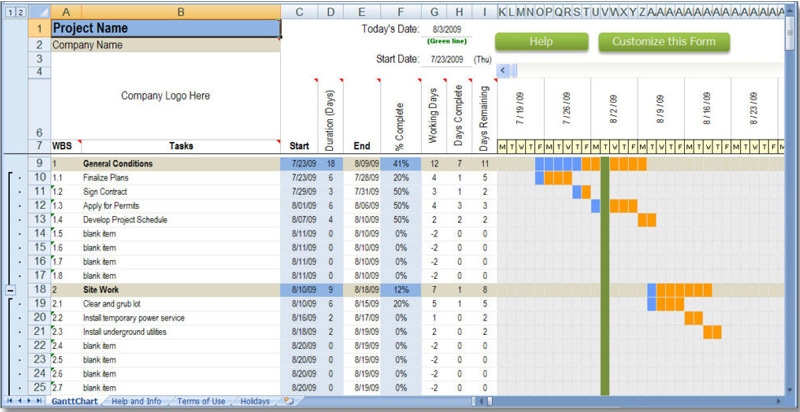Viewport: 800px width, 412px height.
Task: Select column C header
Action: point(299,12)
